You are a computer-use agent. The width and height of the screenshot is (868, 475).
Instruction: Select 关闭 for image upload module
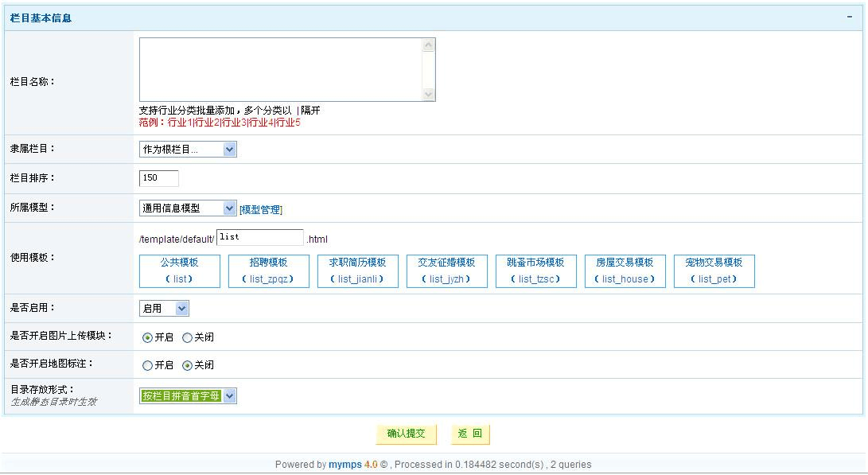(188, 338)
